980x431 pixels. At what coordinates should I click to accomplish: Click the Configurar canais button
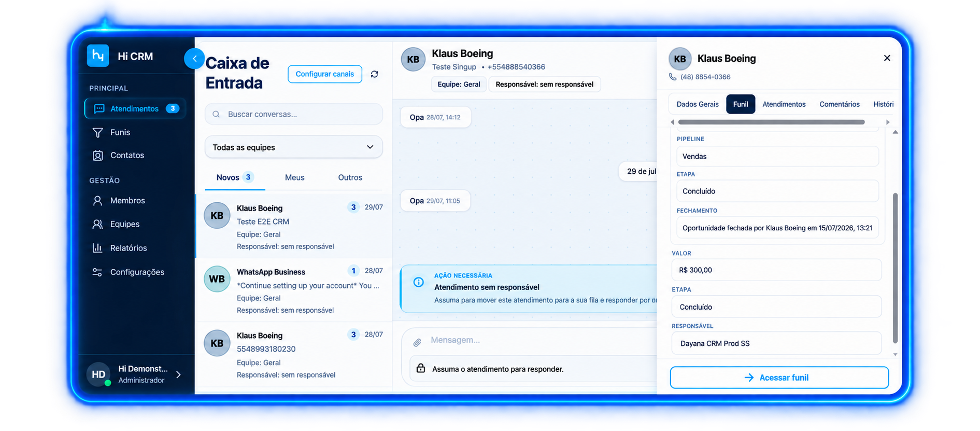(325, 74)
